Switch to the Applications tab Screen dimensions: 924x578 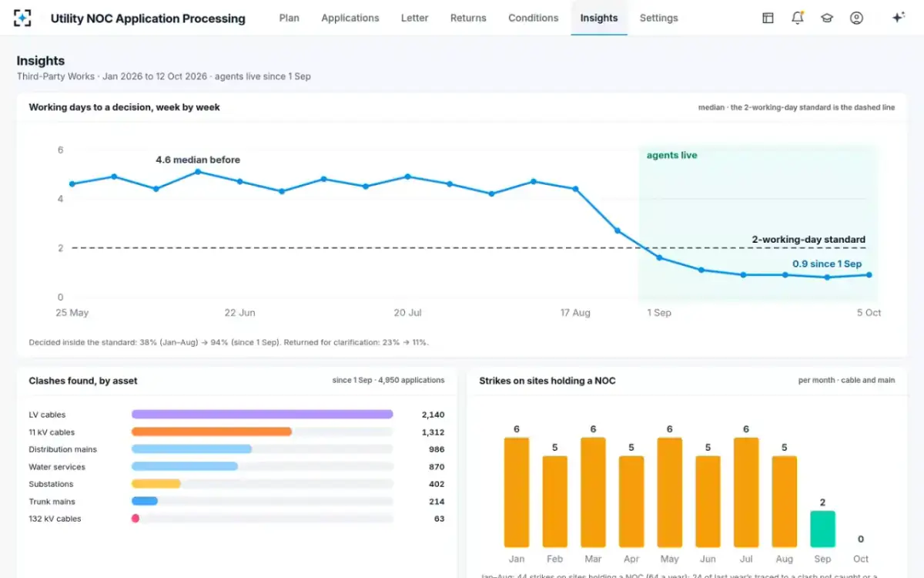click(350, 18)
